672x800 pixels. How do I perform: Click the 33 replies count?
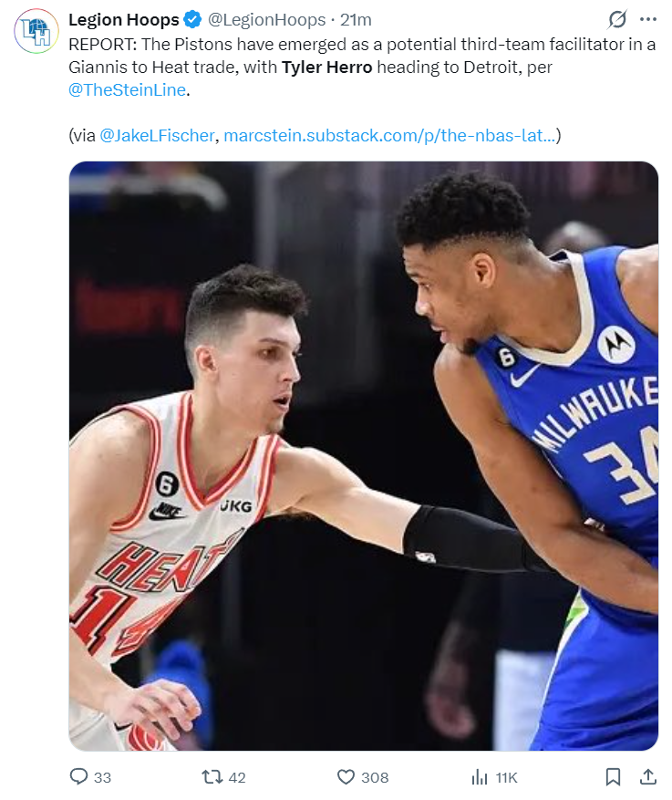click(102, 777)
